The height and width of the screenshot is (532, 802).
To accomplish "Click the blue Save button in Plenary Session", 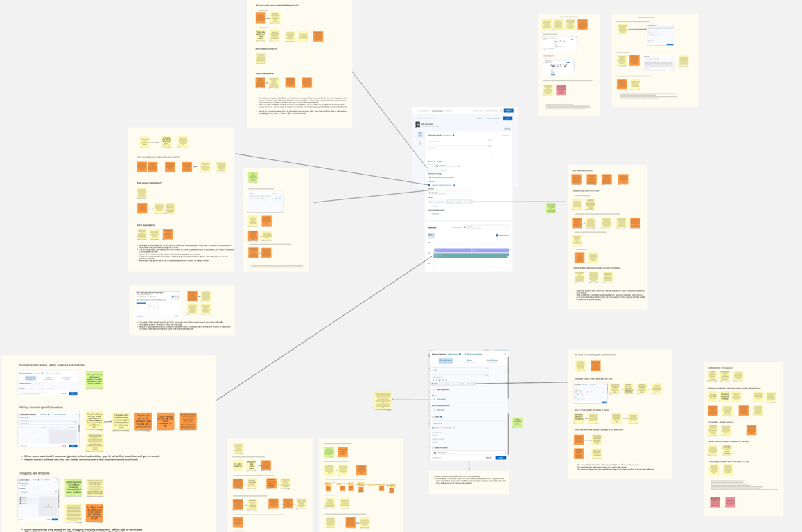I will (500, 458).
